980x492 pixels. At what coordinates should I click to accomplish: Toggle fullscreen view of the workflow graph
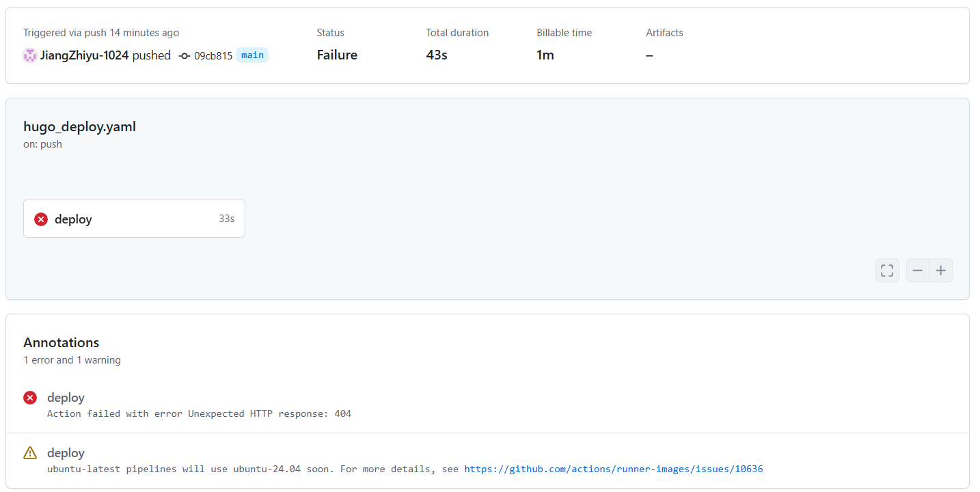coord(887,271)
